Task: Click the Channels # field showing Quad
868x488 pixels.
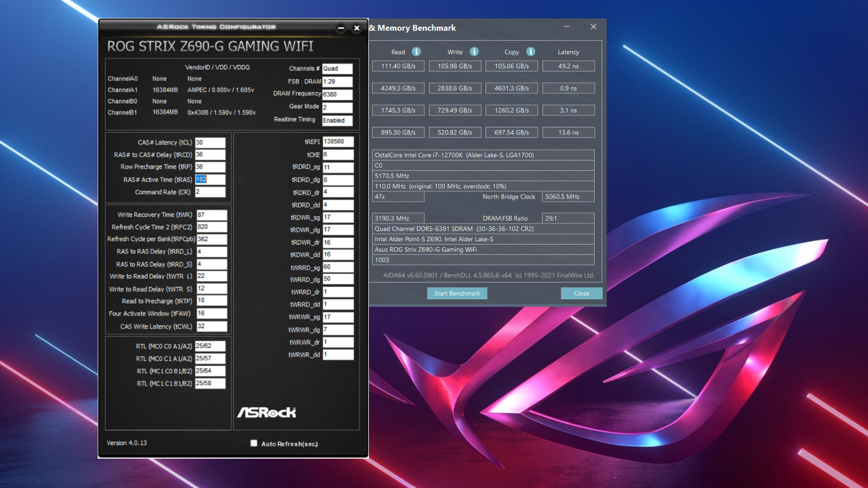Action: point(337,69)
